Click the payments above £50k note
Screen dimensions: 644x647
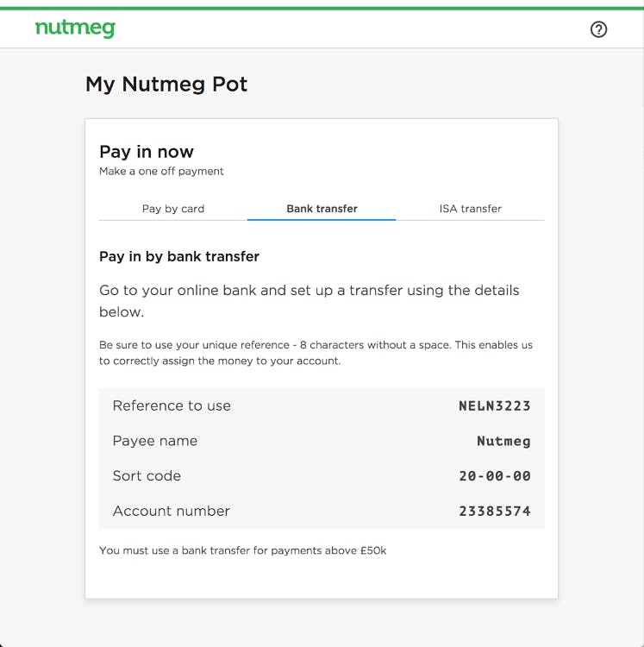click(x=243, y=551)
